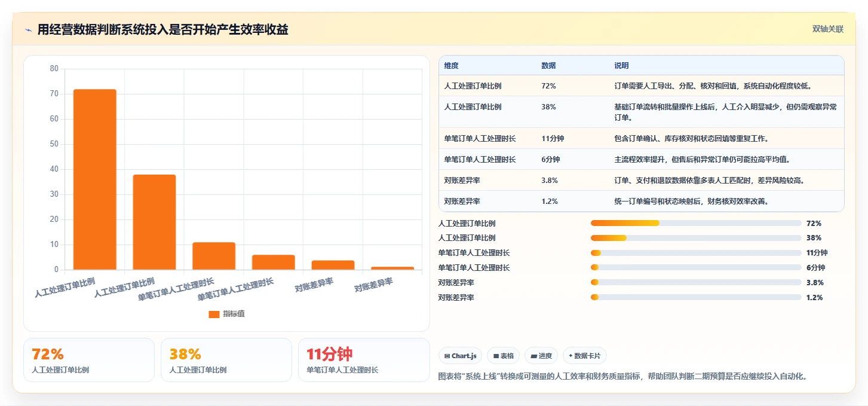The width and height of the screenshot is (868, 406).
Task: Click the progress bar showing 3.8%
Action: click(696, 282)
